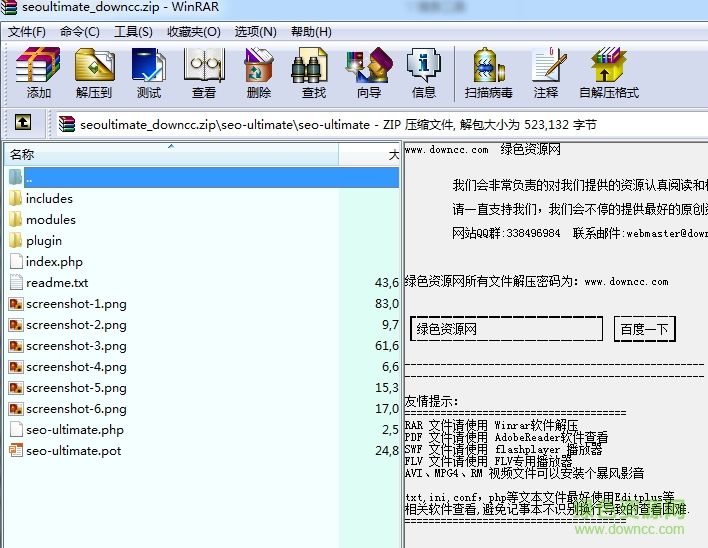Image resolution: width=708 pixels, height=548 pixels.
Task: Click the 百度一下 button in comment
Action: (x=644, y=329)
